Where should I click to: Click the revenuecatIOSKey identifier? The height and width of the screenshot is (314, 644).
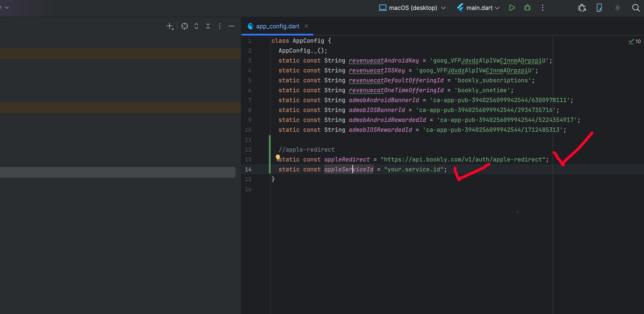(377, 70)
